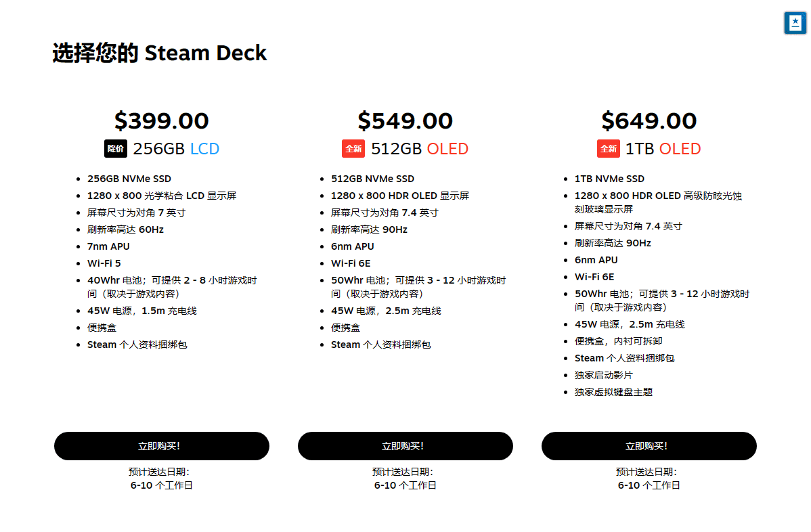This screenshot has height=532, width=811.
Task: Click the 全新 badge beside 512GB OLED
Action: [x=353, y=149]
